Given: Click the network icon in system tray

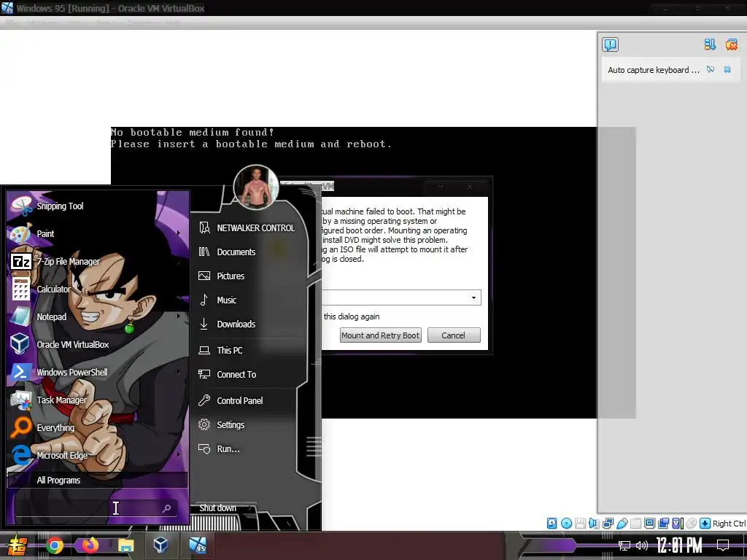Looking at the screenshot, I should tap(624, 545).
